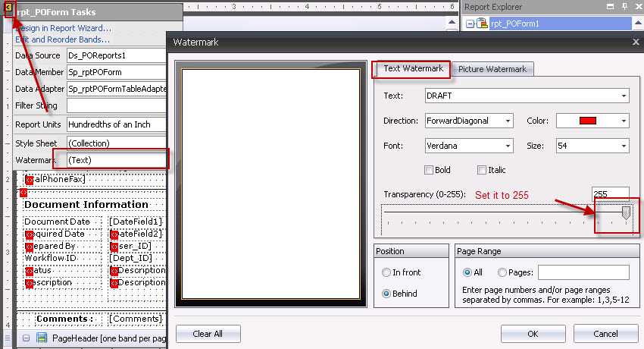Close the Watermark dialog with the X
Viewport: 644px width, 349px height.
tap(635, 42)
